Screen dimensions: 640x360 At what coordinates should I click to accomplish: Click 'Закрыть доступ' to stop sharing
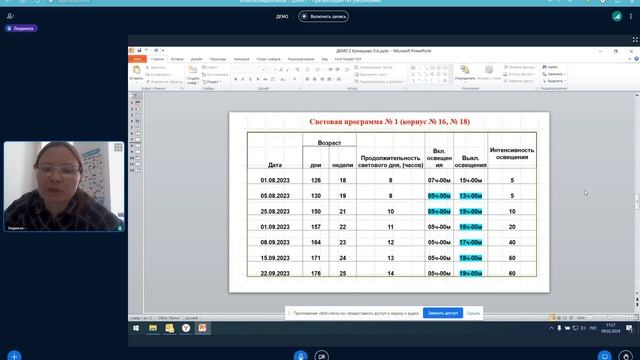click(443, 313)
